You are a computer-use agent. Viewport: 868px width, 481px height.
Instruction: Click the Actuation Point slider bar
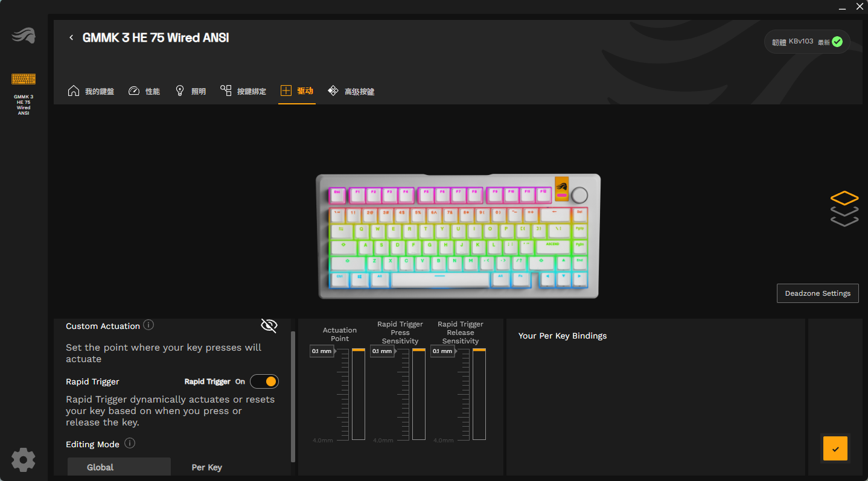[x=359, y=394]
